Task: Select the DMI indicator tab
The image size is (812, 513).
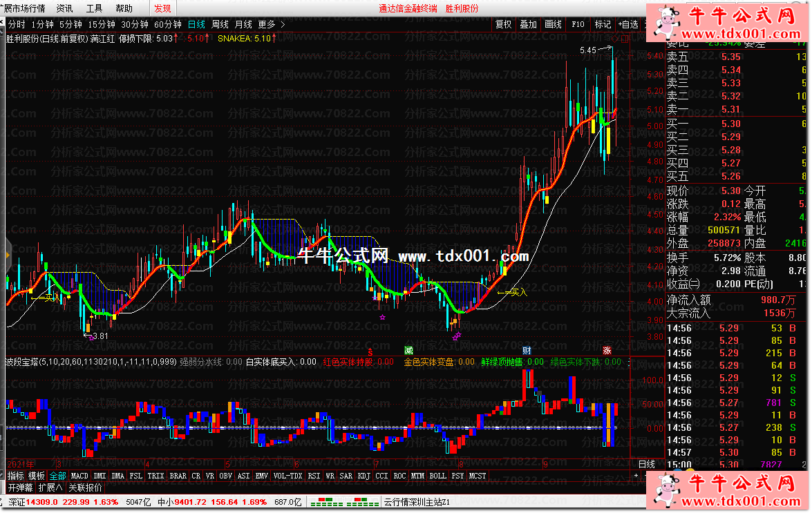Action: 100,476
